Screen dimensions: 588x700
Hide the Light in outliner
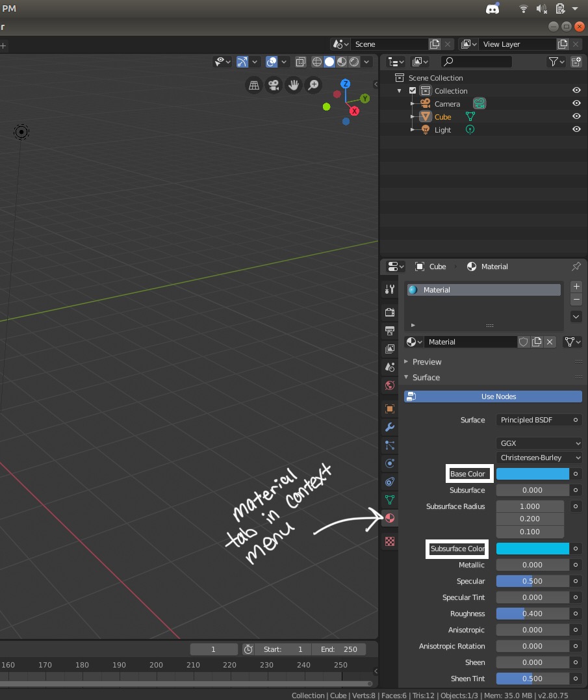coord(576,129)
